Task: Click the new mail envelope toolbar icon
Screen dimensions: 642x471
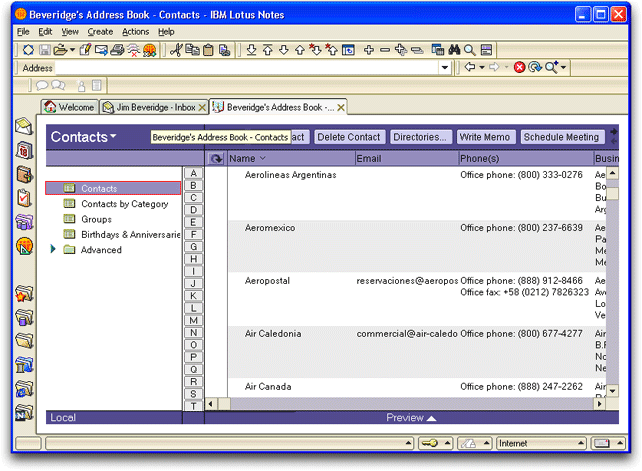Action: (101, 50)
